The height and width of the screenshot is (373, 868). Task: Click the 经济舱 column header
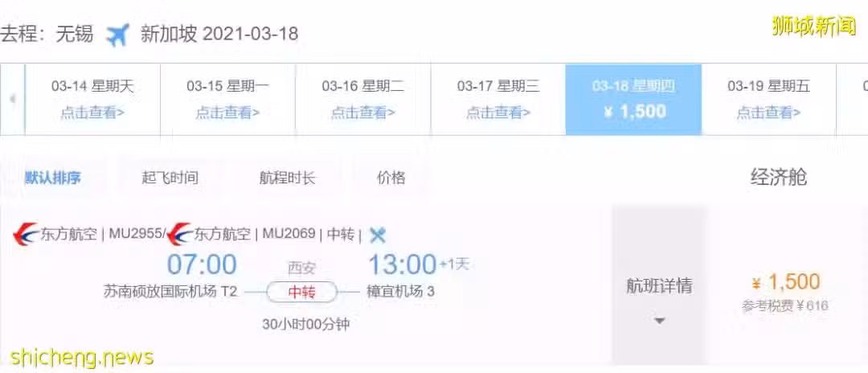tap(778, 178)
